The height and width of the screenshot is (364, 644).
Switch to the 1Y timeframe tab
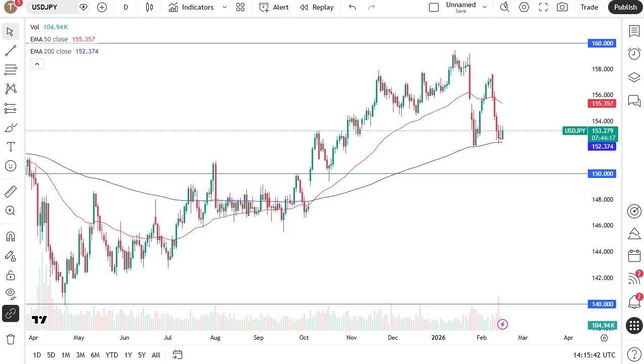127,355
